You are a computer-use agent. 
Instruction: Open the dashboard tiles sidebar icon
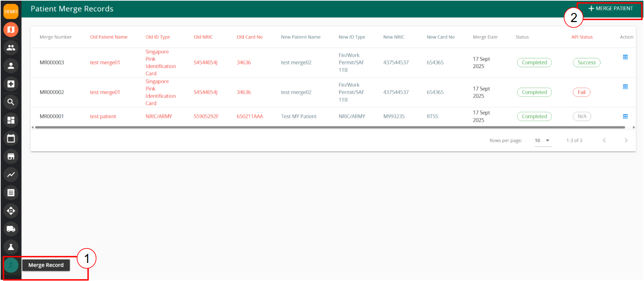tap(11, 120)
